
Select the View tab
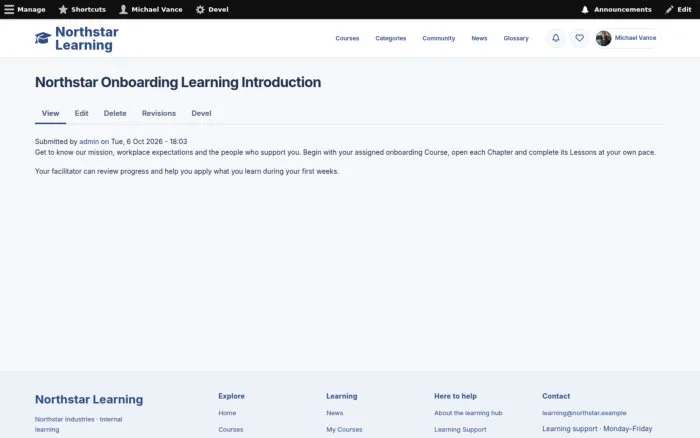pos(50,113)
